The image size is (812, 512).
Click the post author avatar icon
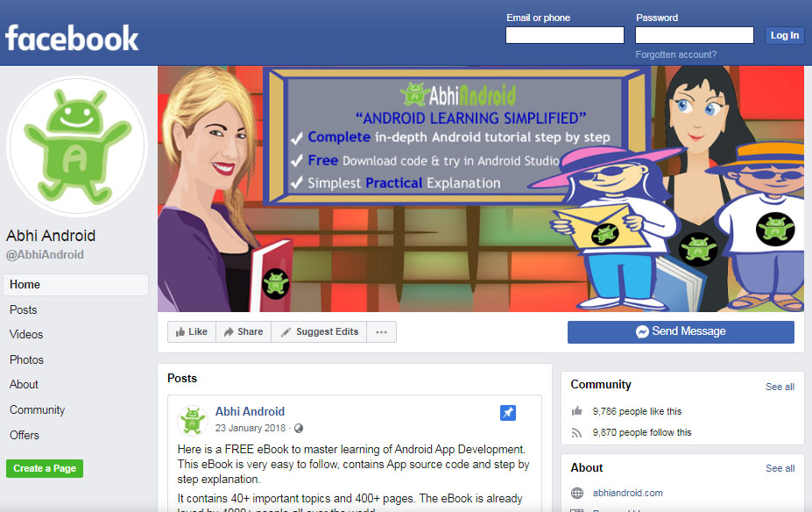[192, 420]
